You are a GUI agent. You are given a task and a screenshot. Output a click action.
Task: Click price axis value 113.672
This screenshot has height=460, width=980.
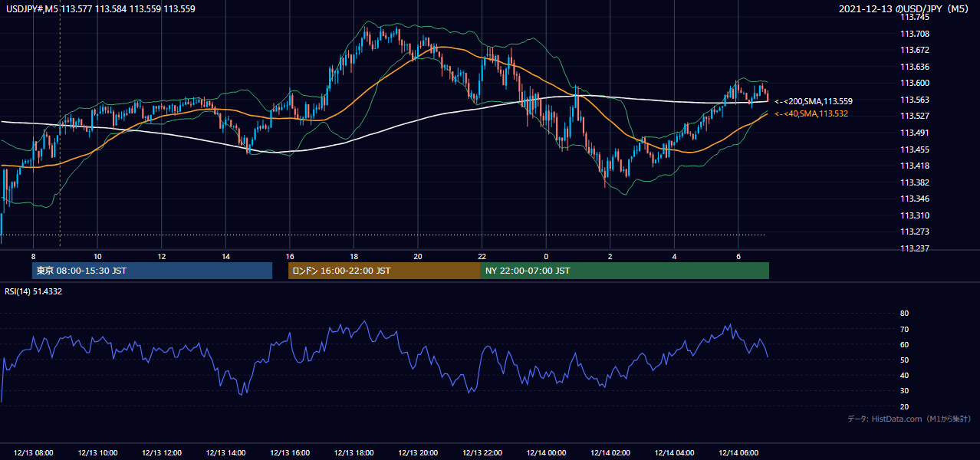[x=914, y=50]
